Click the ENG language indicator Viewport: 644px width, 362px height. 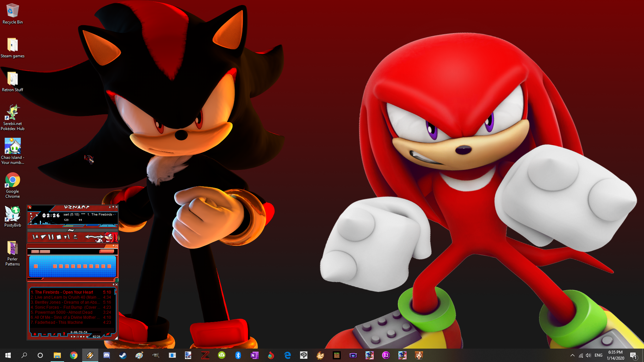tap(598, 355)
